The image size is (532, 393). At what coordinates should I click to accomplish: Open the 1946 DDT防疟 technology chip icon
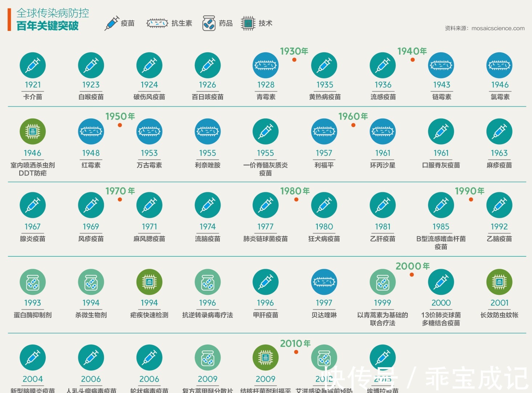32,132
